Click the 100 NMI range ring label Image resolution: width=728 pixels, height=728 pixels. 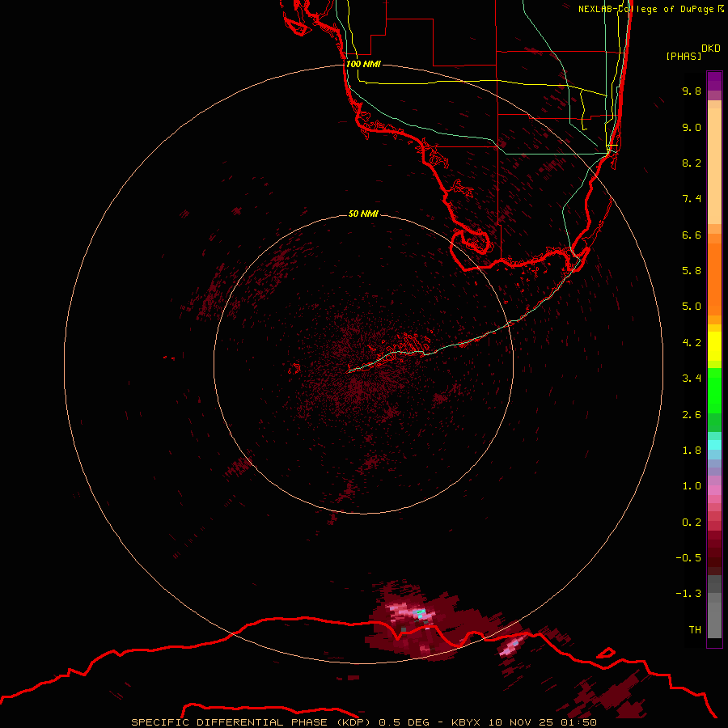pyautogui.click(x=363, y=64)
